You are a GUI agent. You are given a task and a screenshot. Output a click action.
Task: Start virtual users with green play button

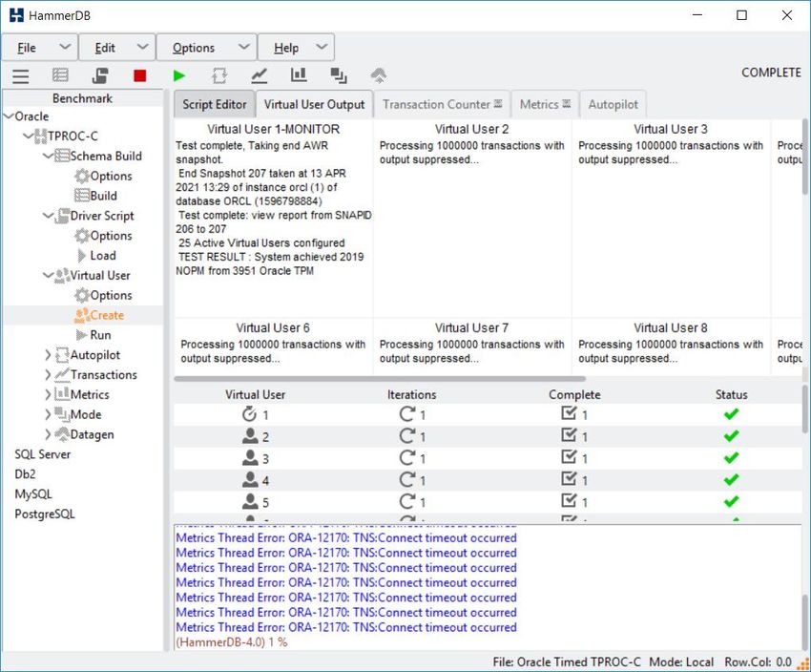[179, 76]
